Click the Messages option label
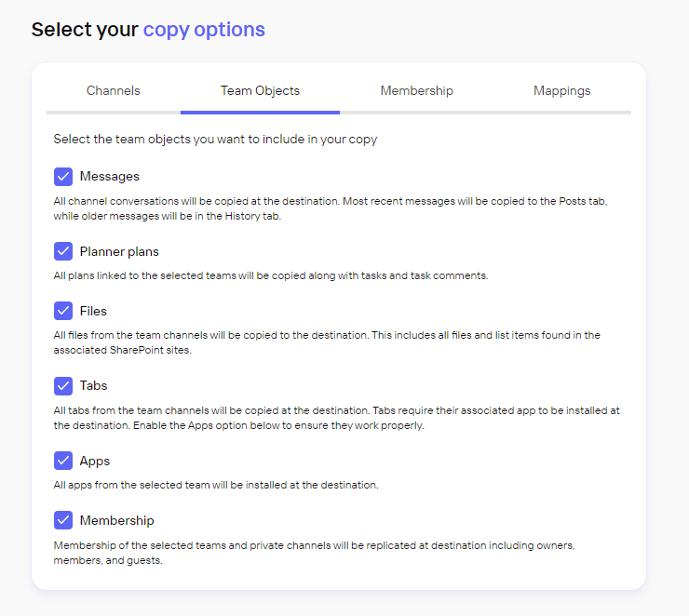Screen dimensions: 689x616 point(110,177)
